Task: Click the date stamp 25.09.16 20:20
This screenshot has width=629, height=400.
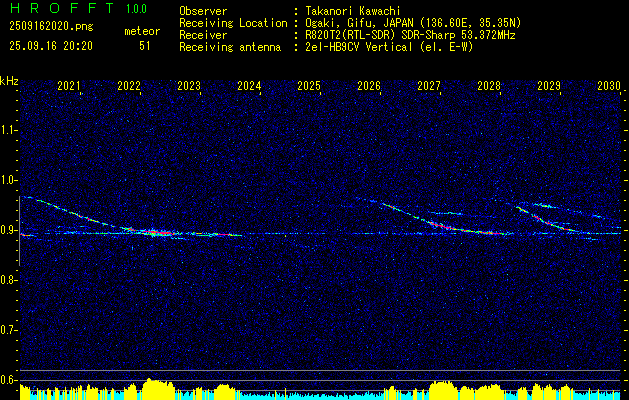Action: point(51,46)
